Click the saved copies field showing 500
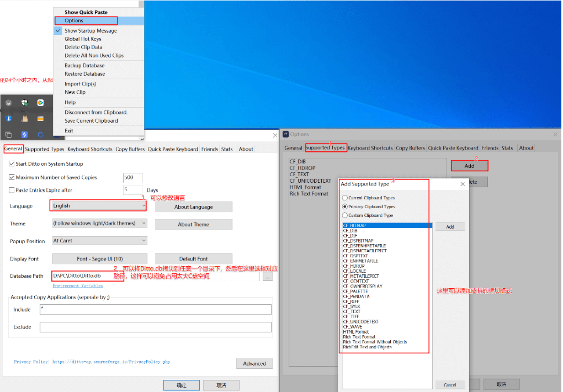The height and width of the screenshot is (392, 563). coord(133,177)
